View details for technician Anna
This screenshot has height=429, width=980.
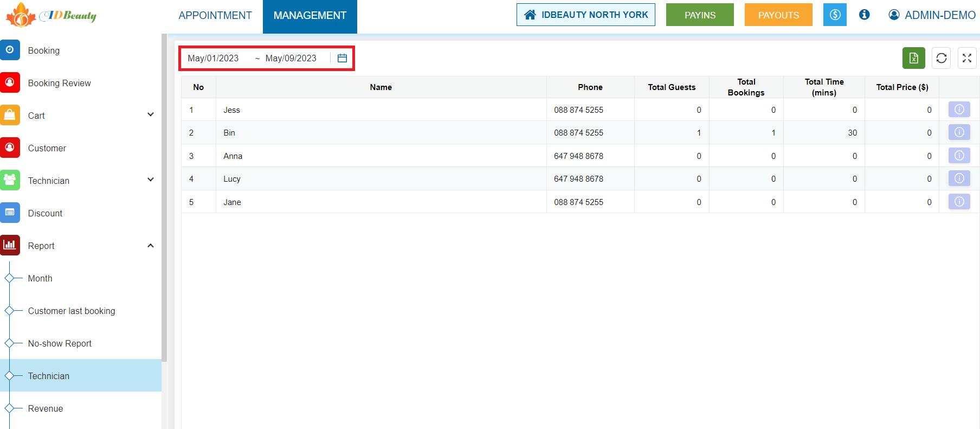[959, 156]
